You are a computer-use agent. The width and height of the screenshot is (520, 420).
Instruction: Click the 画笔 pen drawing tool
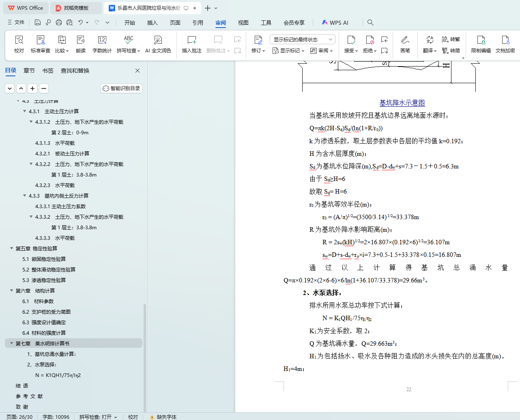pos(405,44)
